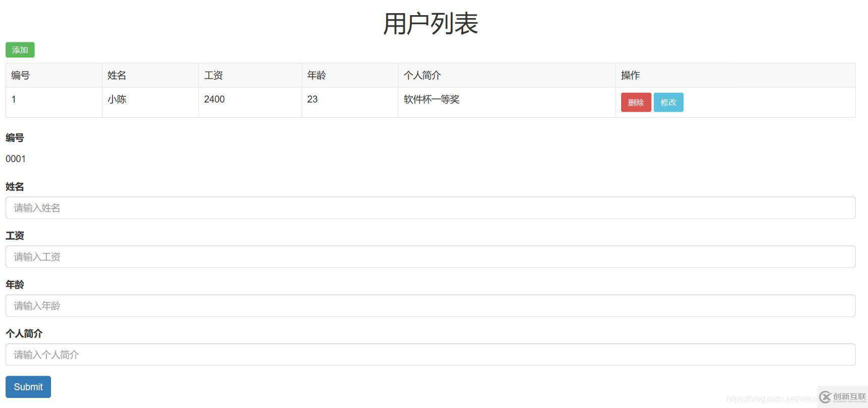Screen dimensions: 868x408
Task: Focus the 请输入年龄 input field
Action: pyautogui.click(x=430, y=305)
